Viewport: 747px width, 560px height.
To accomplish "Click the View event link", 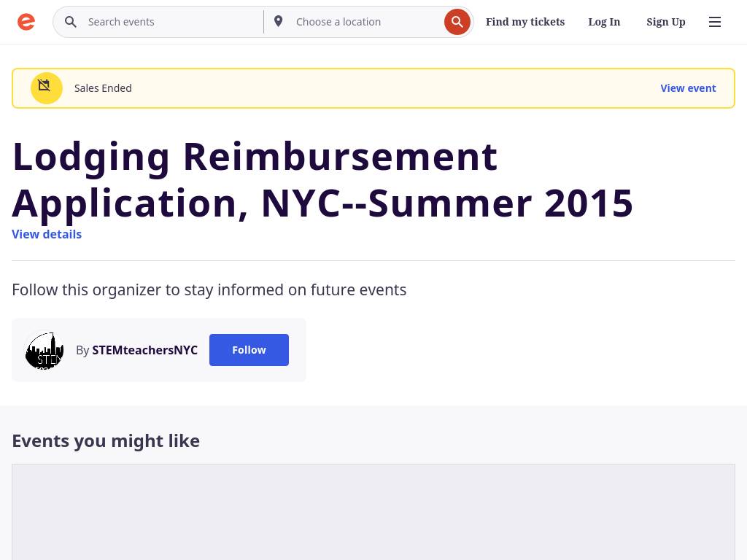I will point(688,88).
